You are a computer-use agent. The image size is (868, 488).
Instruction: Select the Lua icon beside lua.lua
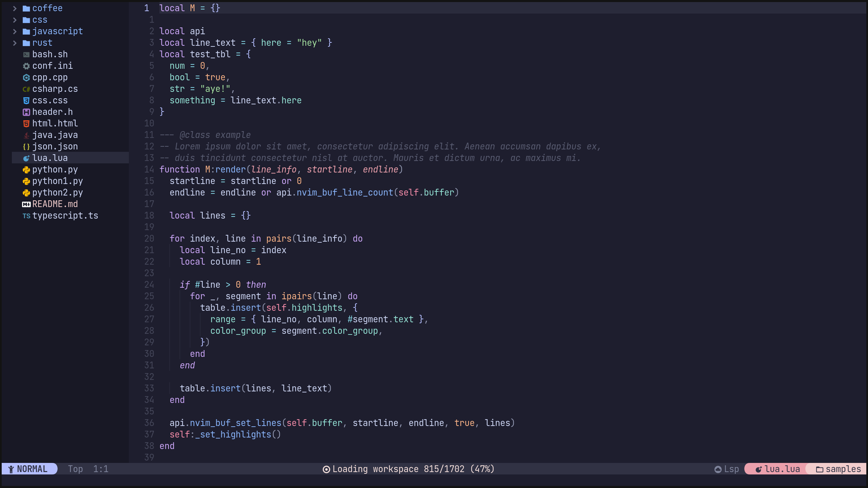[26, 158]
